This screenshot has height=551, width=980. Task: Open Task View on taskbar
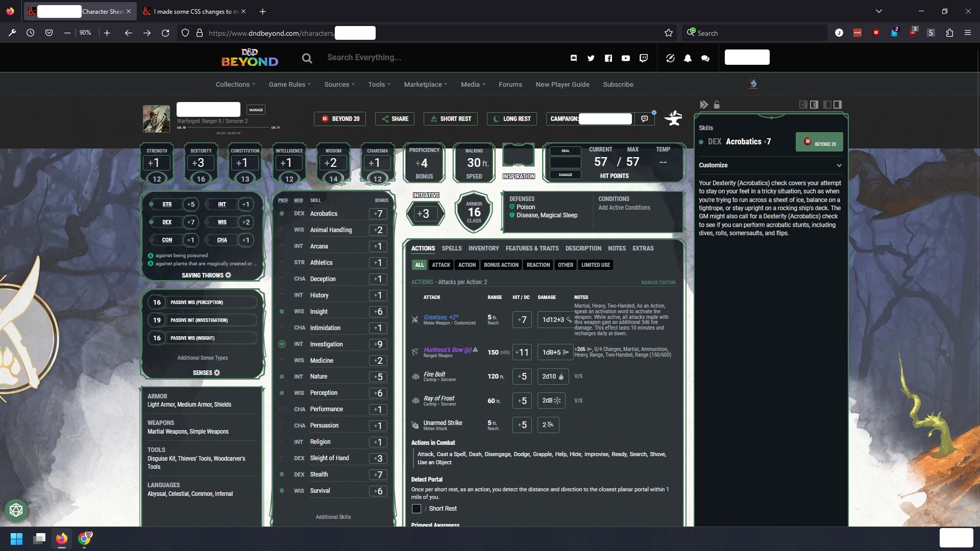(x=39, y=539)
